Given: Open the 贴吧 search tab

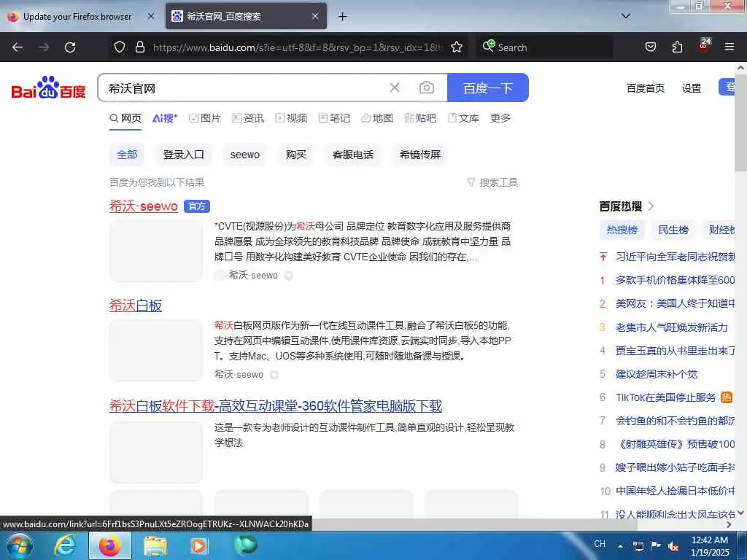Looking at the screenshot, I should (x=420, y=118).
